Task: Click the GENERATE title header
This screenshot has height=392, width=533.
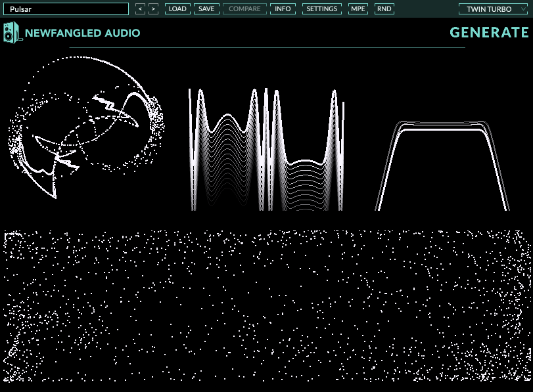Action: [x=488, y=32]
